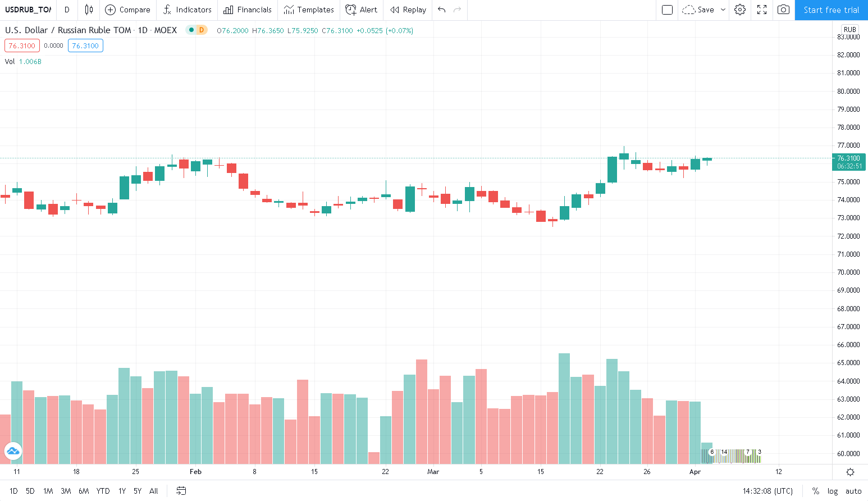Screen dimensions: 868x501
Task: Select the 3M time range
Action: click(x=66, y=491)
